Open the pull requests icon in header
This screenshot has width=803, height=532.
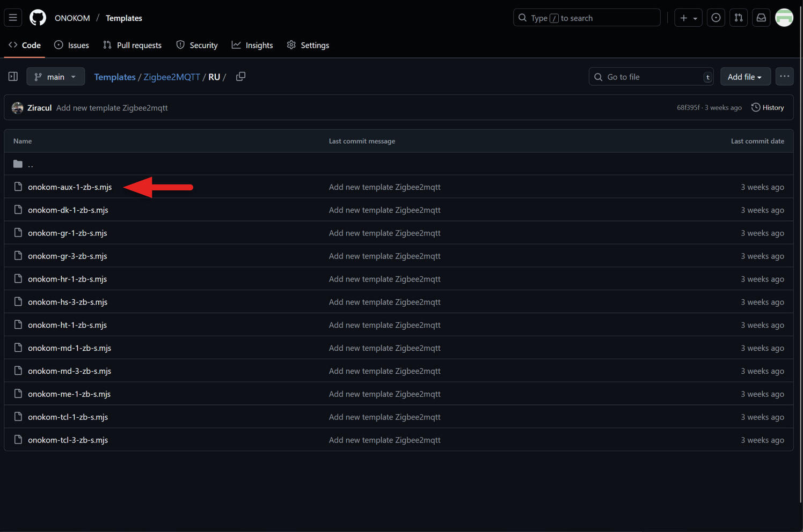point(739,18)
